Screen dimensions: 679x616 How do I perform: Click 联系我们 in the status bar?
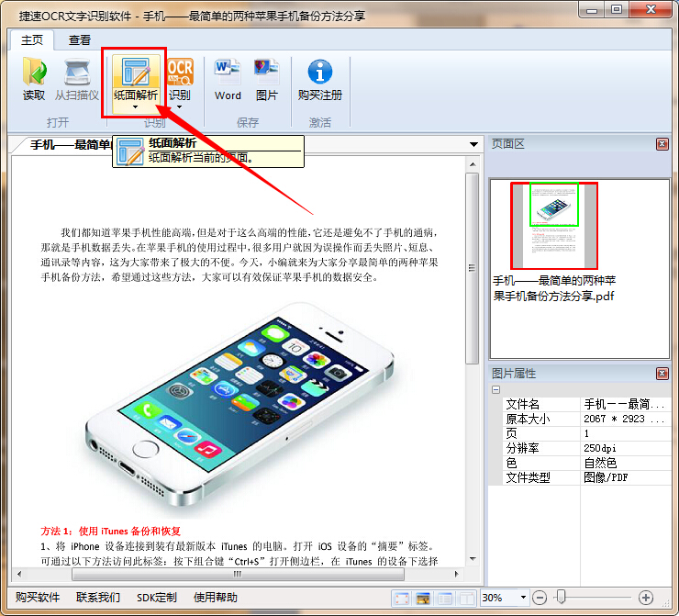(x=98, y=598)
